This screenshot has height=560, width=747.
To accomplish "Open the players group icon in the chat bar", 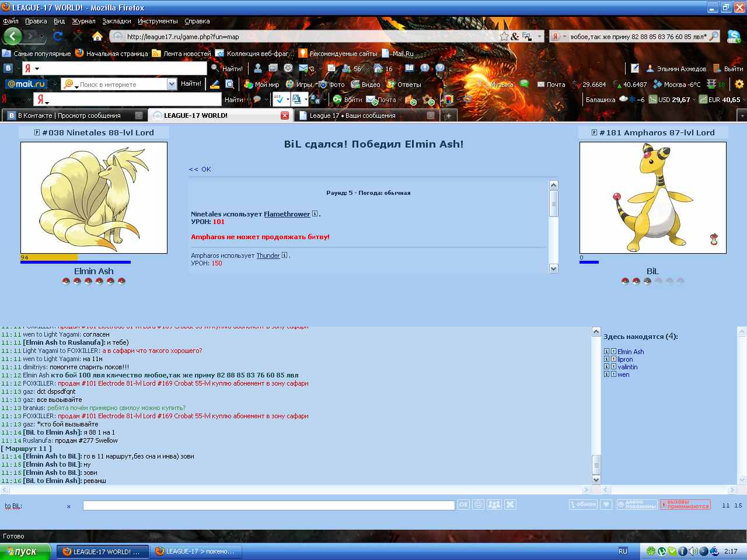I will click(494, 505).
